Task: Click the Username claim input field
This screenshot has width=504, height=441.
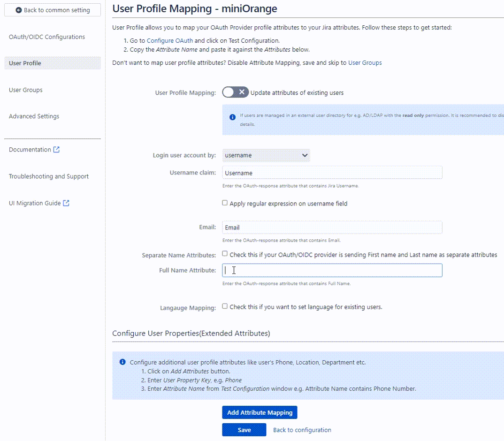Action: 332,173
